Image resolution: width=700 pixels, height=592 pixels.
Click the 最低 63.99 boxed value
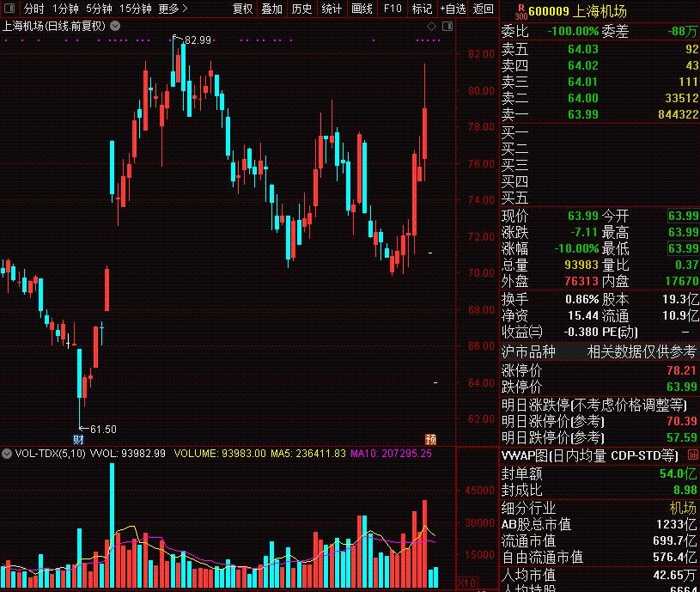(x=683, y=248)
